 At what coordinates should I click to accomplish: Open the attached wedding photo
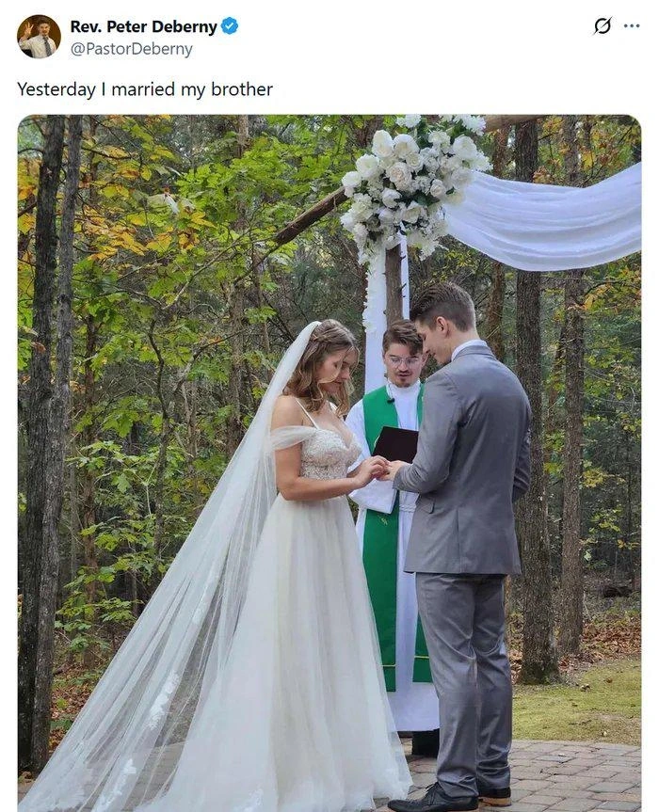[329, 463]
